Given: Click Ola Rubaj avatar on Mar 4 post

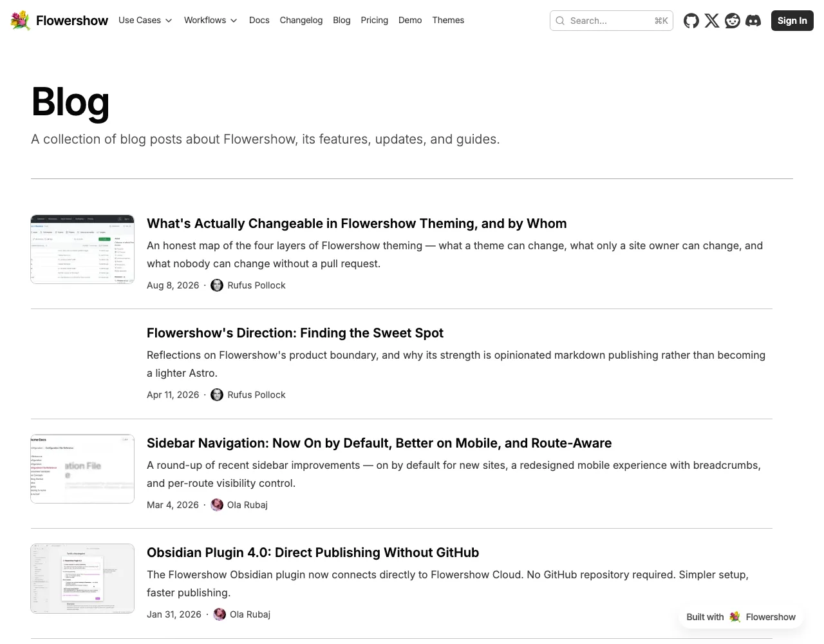Looking at the screenshot, I should coord(217,505).
